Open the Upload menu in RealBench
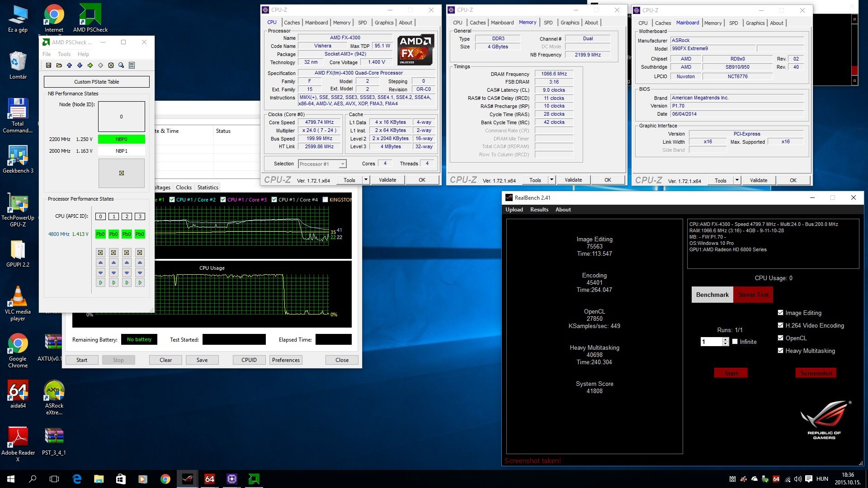The width and height of the screenshot is (868, 488). point(514,210)
